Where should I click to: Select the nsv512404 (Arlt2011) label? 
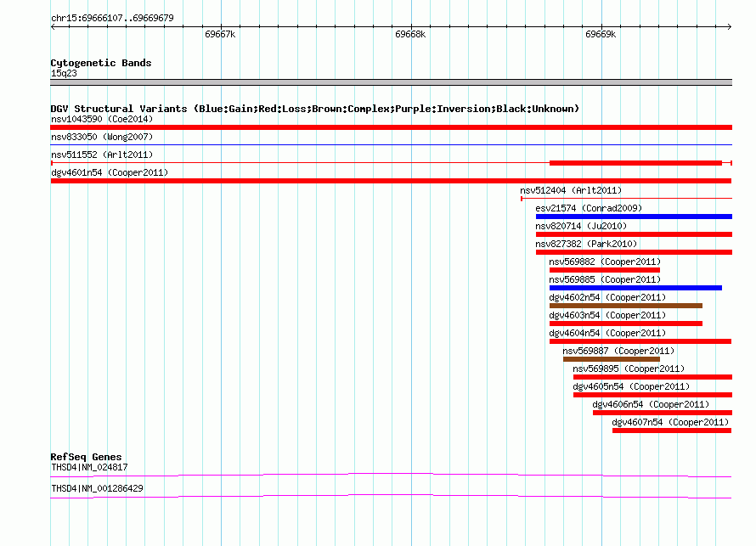click(x=571, y=190)
